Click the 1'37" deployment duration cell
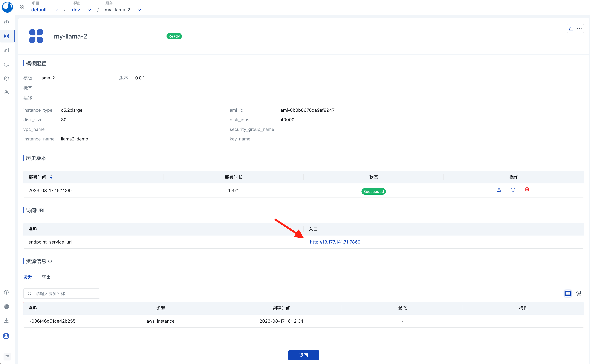The width and height of the screenshot is (590, 364). tap(233, 190)
